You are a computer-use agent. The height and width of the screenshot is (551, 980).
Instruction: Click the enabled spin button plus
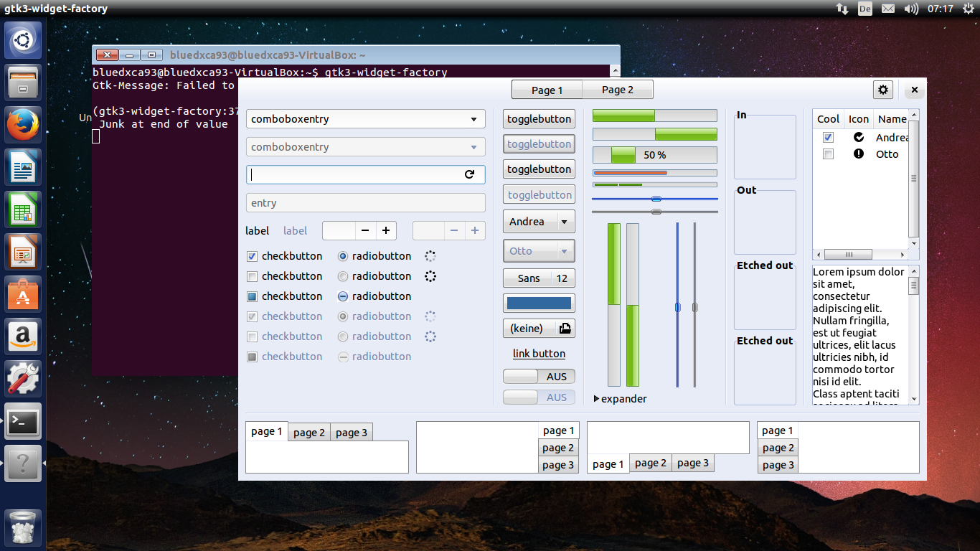[386, 230]
